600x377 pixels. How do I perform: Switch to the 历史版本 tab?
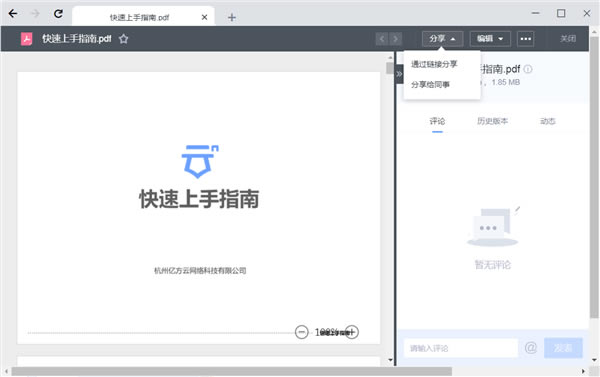point(492,121)
